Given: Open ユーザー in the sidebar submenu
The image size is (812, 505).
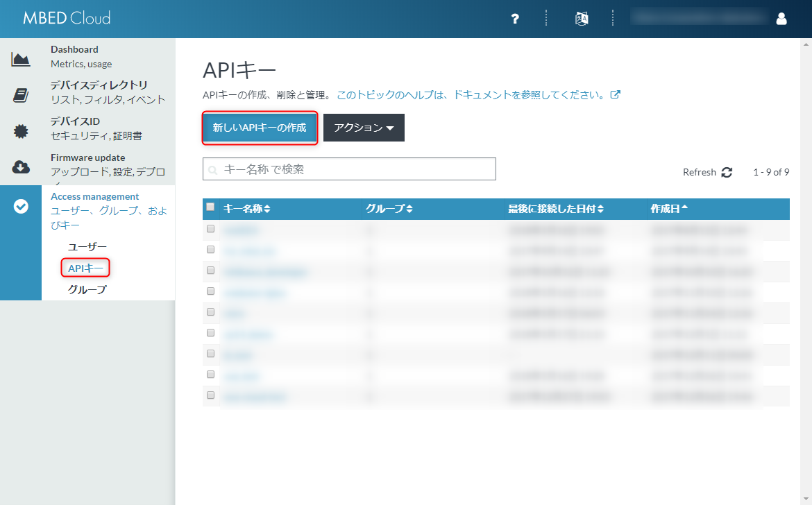Looking at the screenshot, I should coord(87,246).
